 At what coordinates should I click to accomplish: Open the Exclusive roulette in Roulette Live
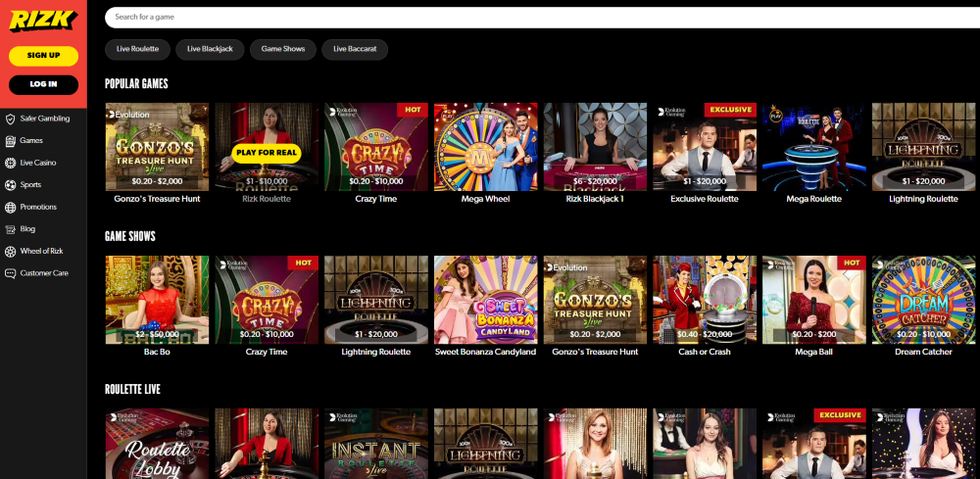pyautogui.click(x=813, y=444)
